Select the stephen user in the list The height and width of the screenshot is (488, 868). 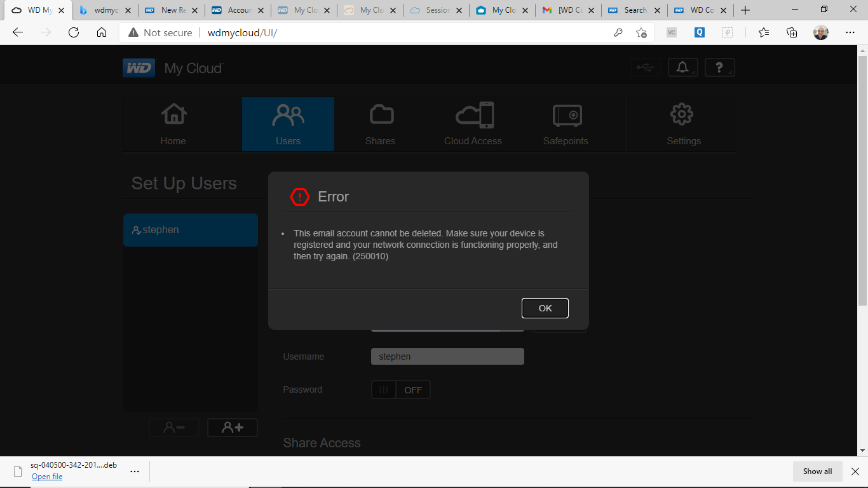[191, 230]
